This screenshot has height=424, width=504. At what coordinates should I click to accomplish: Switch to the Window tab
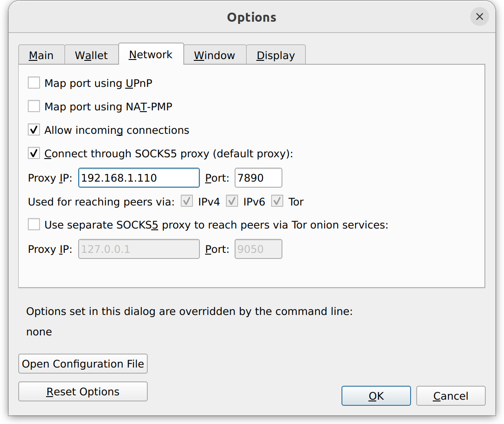click(215, 55)
